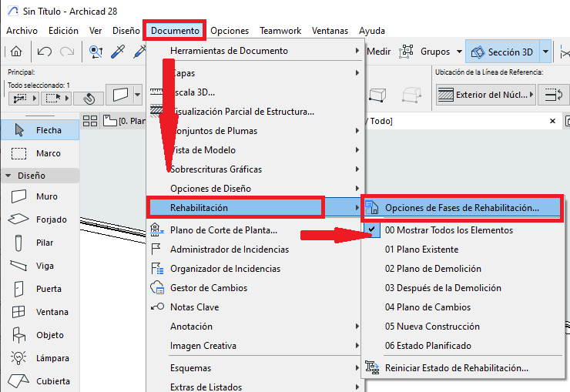Screen dimensions: 570x392
Task: Open Exterior del Núcleo reference line selector
Action: [x=486, y=95]
